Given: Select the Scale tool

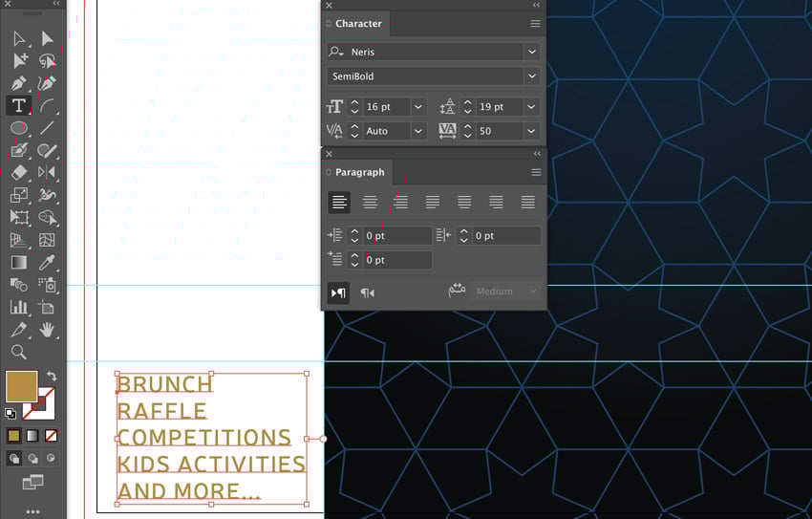Looking at the screenshot, I should click(19, 195).
